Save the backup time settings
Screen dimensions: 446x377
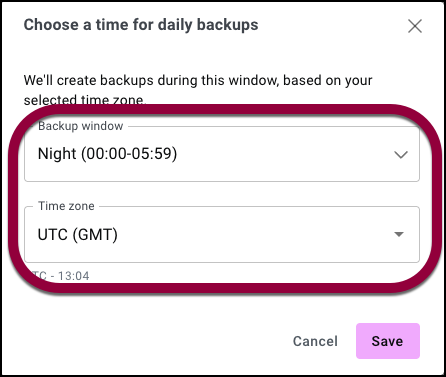point(388,341)
